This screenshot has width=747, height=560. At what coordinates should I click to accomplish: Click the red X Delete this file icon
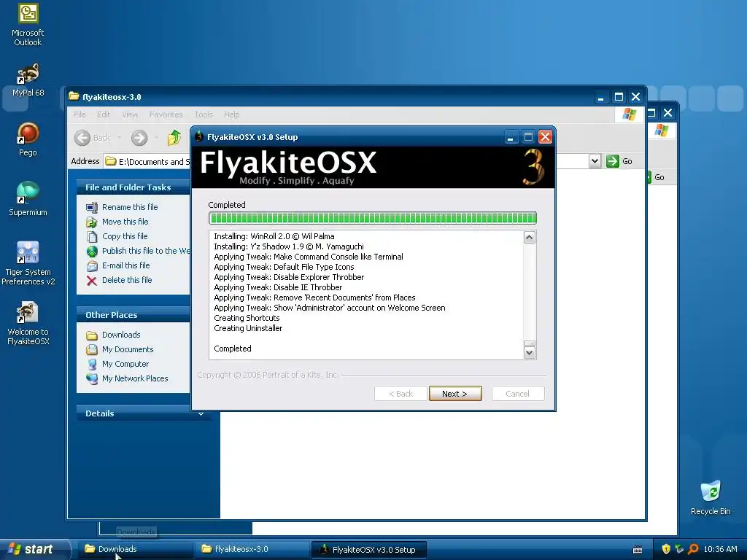pos(92,281)
